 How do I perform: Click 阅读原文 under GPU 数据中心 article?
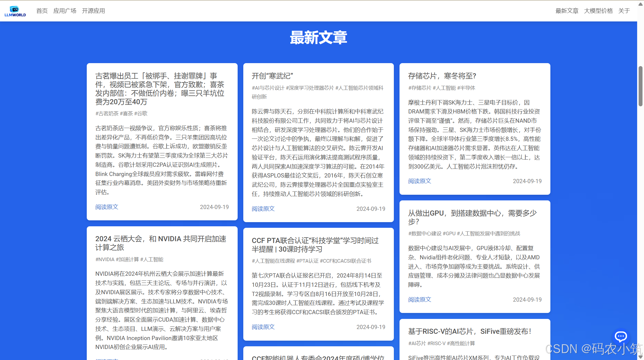coord(419,300)
